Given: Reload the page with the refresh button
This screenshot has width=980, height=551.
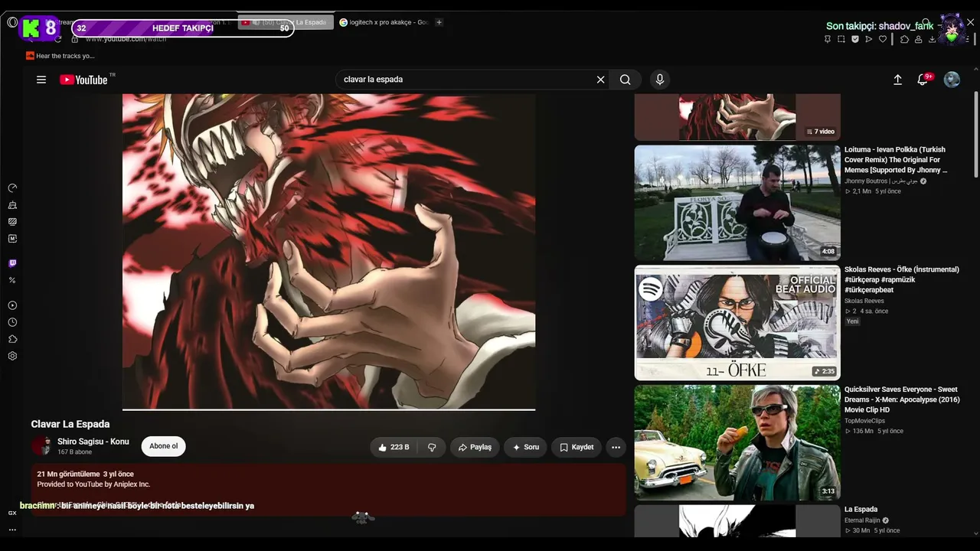Looking at the screenshot, I should click(57, 38).
